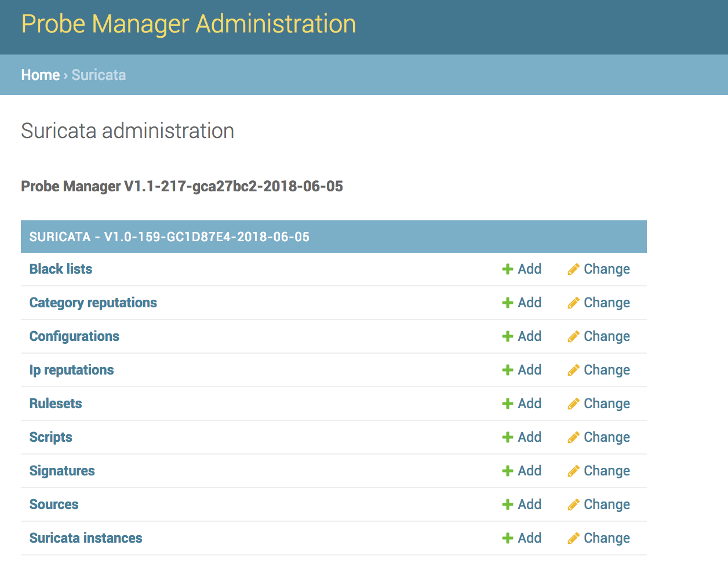728x574 pixels.
Task: Click the pencil icon in Scripts row
Action: 573,437
